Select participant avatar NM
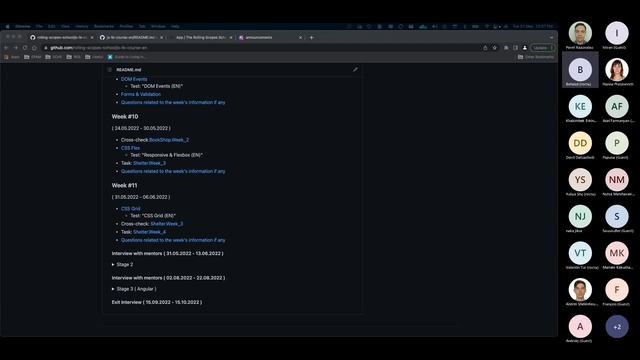Screen dimensions: 640x360 [617, 180]
